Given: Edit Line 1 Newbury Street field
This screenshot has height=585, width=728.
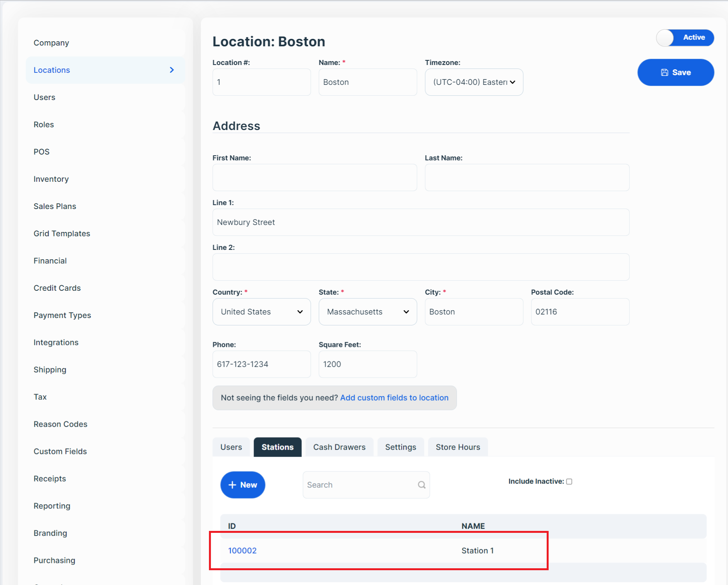Looking at the screenshot, I should (421, 222).
